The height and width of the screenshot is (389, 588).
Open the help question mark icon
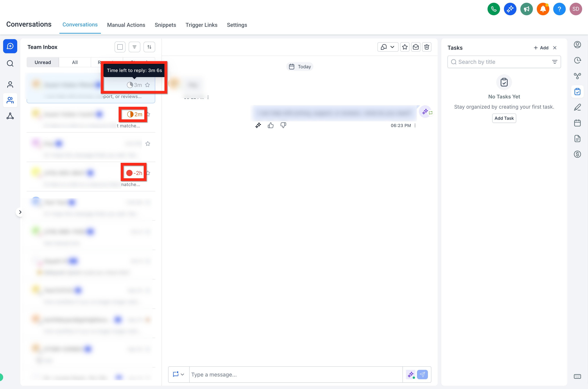click(559, 9)
